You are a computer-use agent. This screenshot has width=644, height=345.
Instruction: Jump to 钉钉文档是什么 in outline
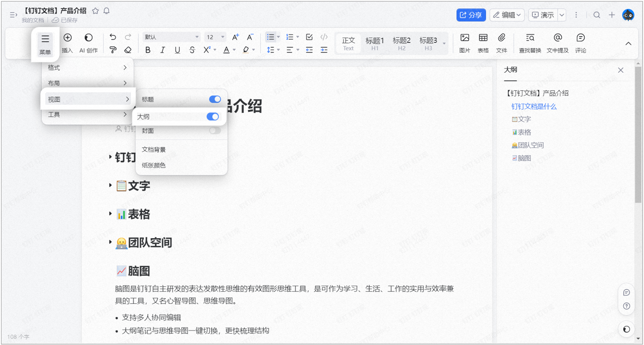(x=534, y=106)
